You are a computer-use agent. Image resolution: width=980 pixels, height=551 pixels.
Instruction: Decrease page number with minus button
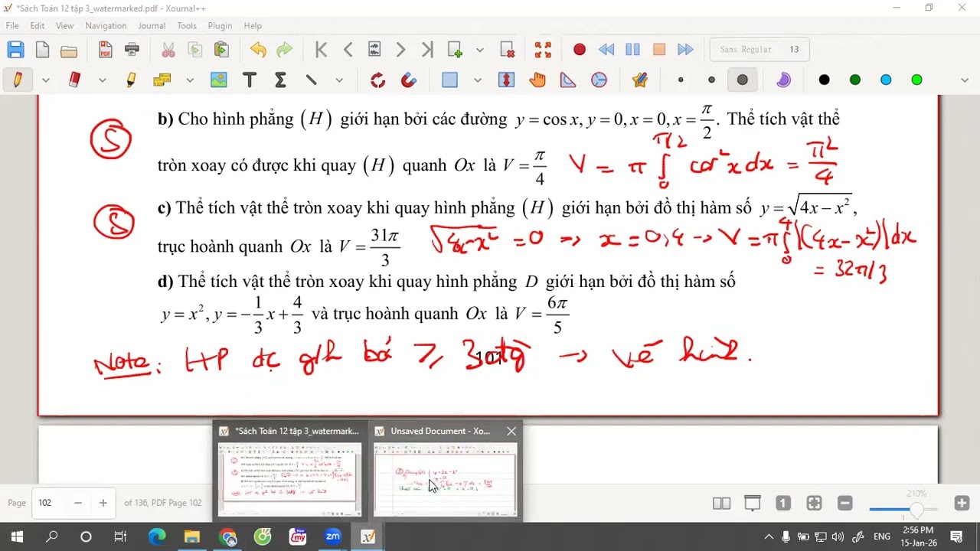(78, 503)
